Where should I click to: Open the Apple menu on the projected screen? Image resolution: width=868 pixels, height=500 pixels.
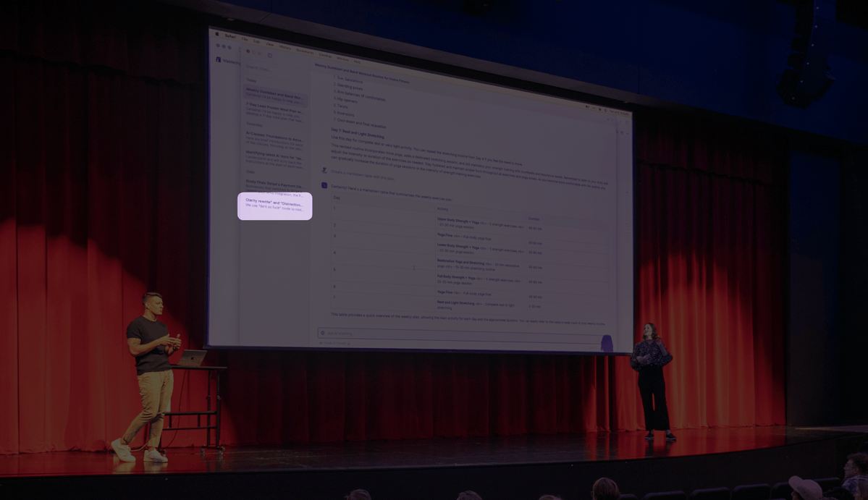click(218, 34)
